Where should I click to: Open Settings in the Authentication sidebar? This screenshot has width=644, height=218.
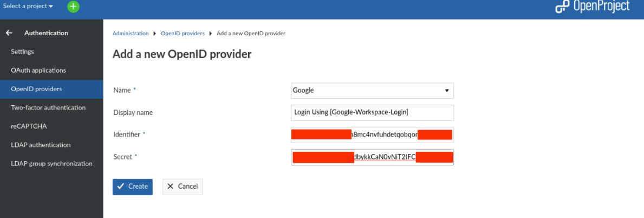[x=22, y=52]
